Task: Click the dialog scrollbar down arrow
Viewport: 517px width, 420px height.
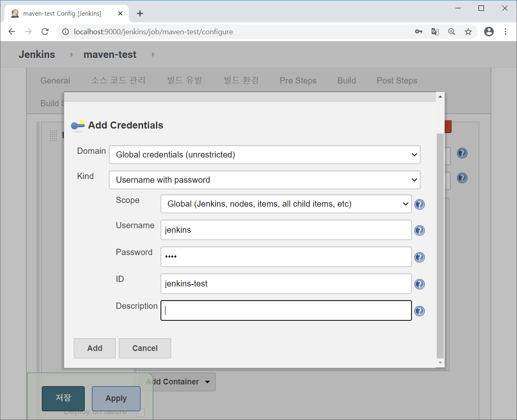Action: (440, 363)
